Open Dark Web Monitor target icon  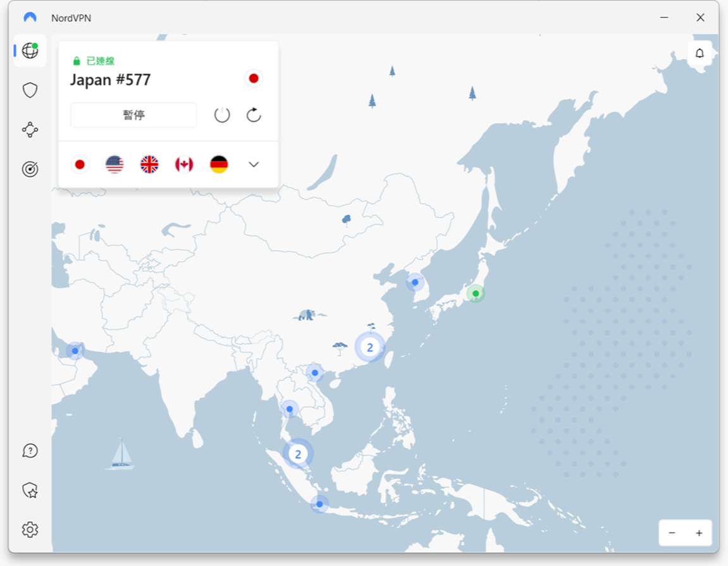[30, 169]
